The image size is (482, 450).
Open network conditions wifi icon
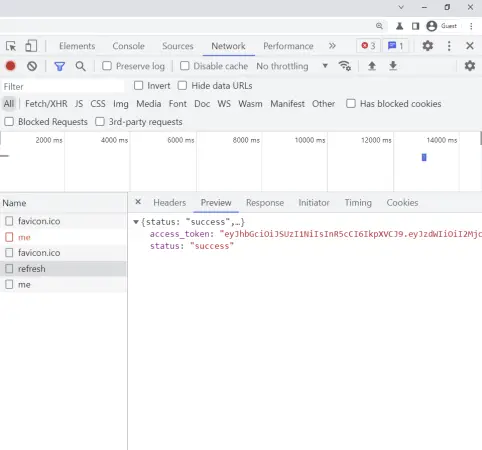pyautogui.click(x=345, y=66)
